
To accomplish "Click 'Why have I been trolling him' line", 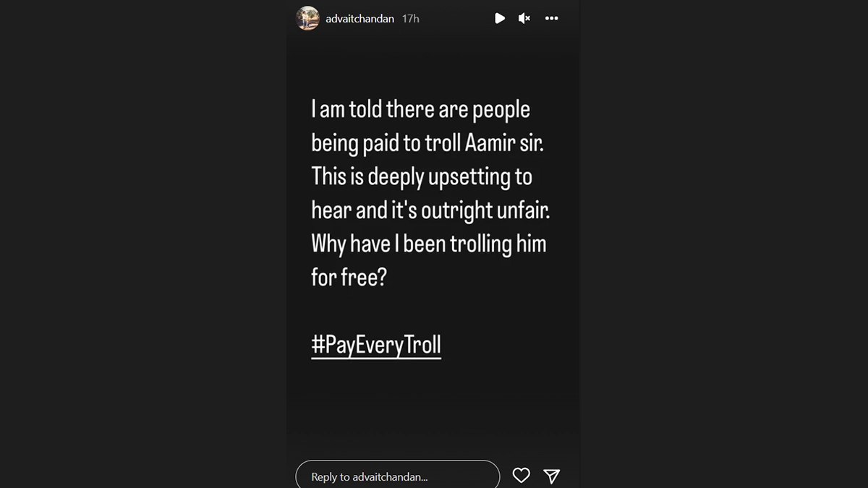I will click(x=428, y=244).
